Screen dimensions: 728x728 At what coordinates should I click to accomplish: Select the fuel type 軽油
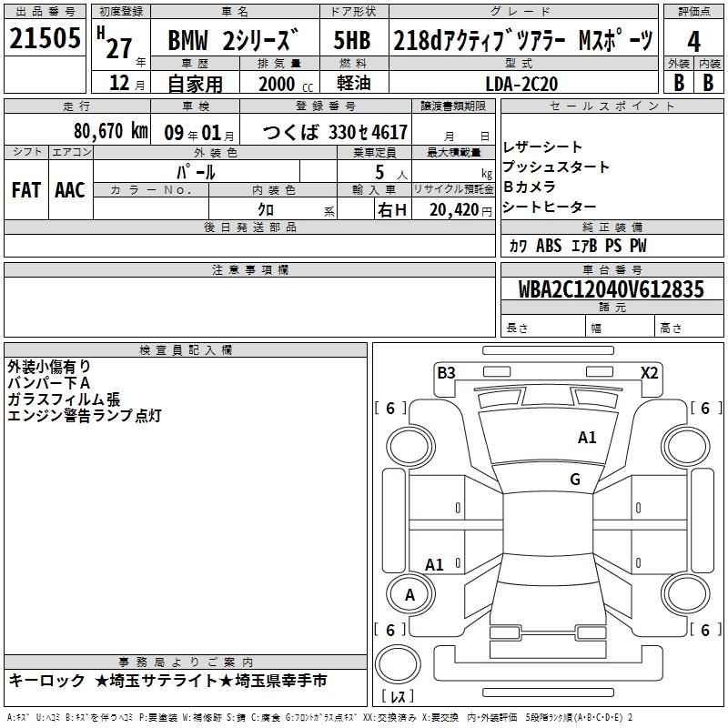(x=354, y=83)
